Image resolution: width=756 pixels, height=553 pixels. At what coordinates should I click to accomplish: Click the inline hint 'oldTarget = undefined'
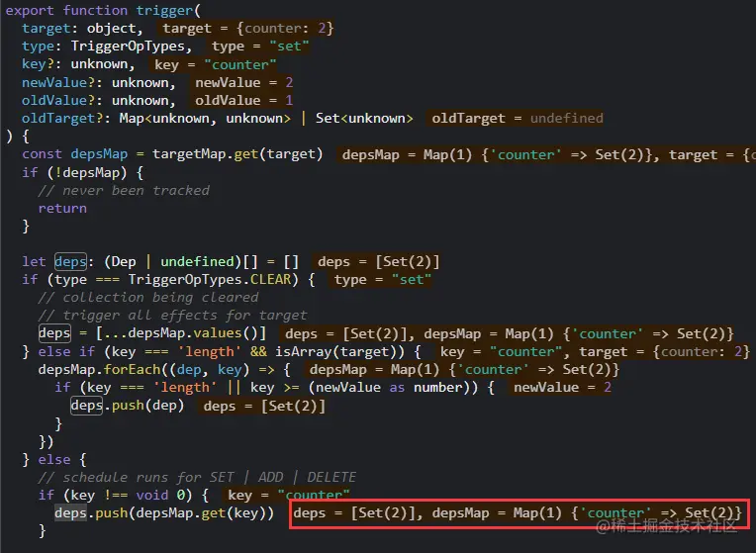[518, 118]
